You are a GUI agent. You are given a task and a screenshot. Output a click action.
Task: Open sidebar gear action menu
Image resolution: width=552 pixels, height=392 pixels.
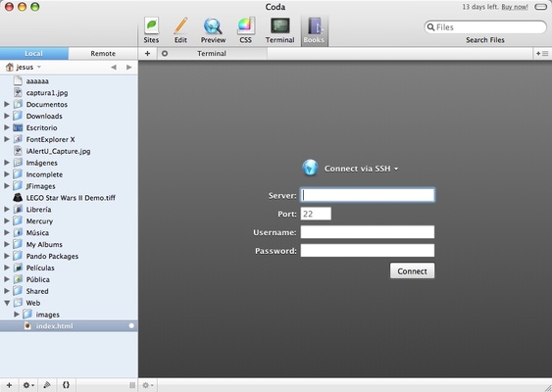[28, 385]
